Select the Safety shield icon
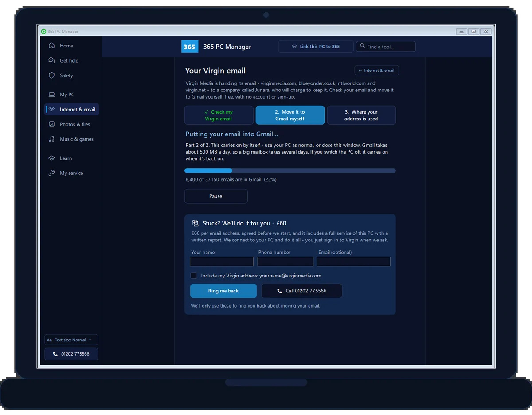532x415 pixels. (x=52, y=75)
